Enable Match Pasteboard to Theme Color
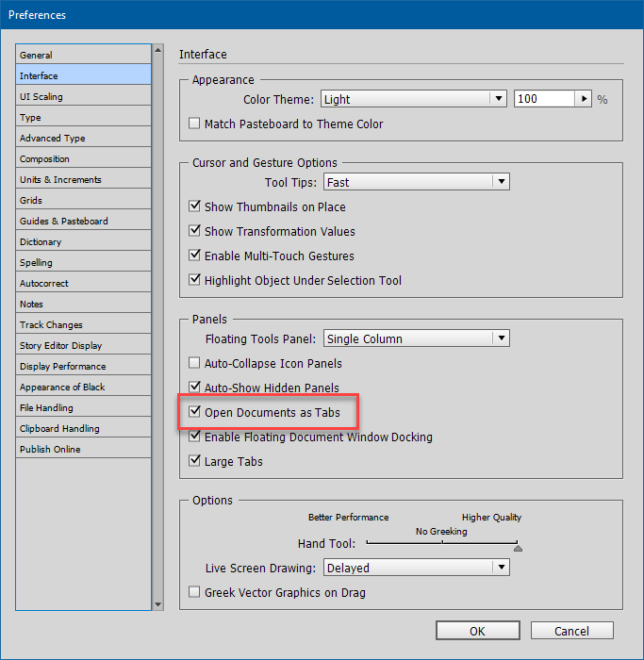Image resolution: width=644 pixels, height=660 pixels. coord(195,124)
